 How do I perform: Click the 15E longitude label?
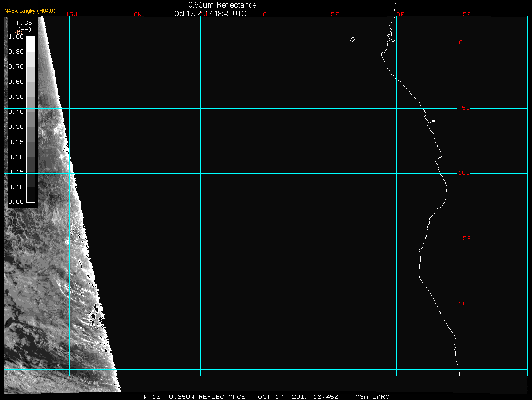tap(465, 14)
